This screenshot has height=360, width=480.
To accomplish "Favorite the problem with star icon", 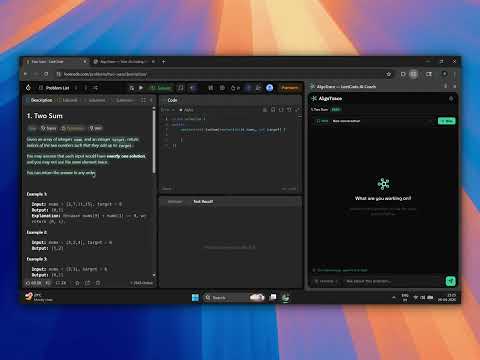I will point(77,283).
